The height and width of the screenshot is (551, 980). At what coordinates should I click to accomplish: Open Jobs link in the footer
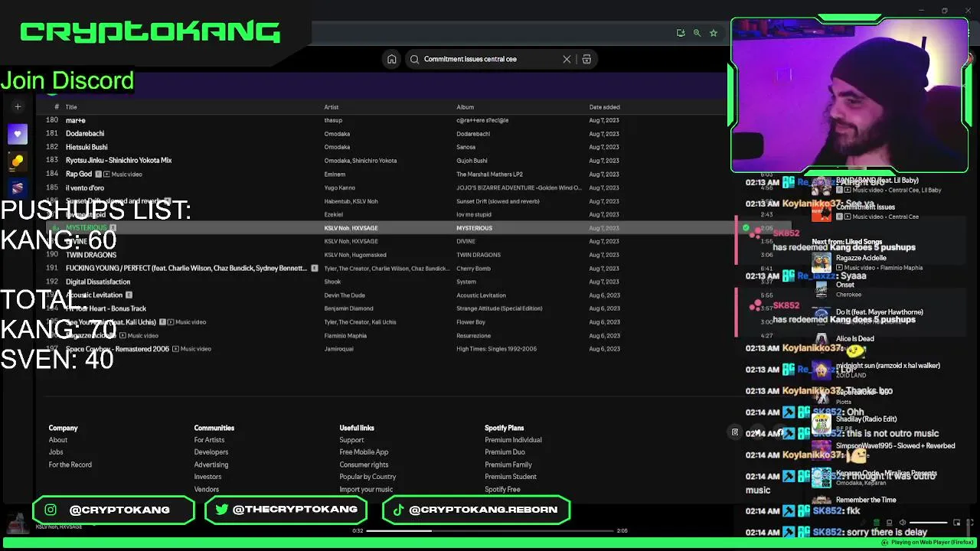(56, 452)
